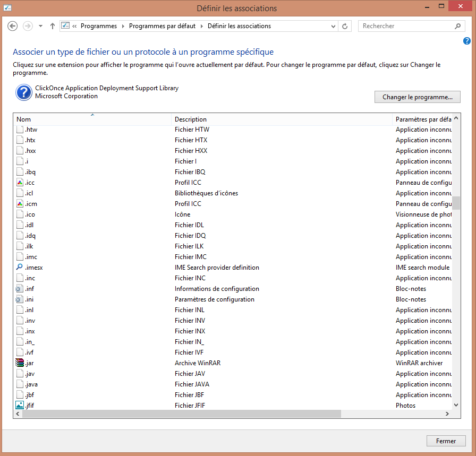
Task: Open address bar history dropdown chevron
Action: tap(333, 27)
